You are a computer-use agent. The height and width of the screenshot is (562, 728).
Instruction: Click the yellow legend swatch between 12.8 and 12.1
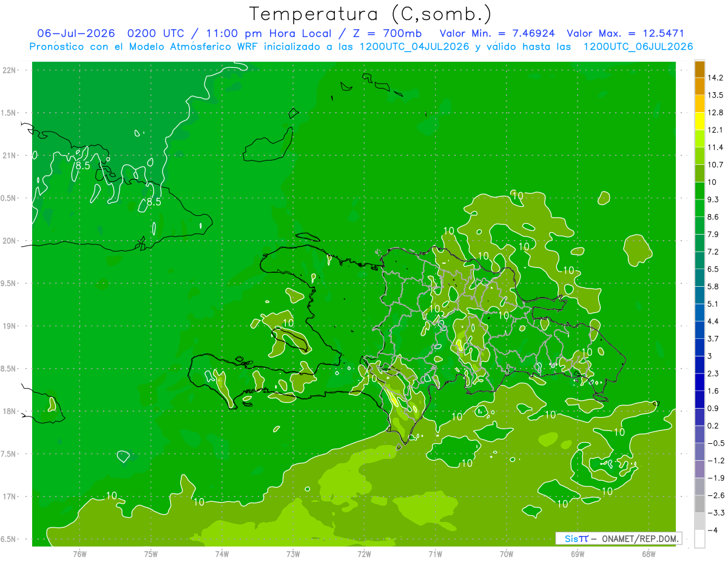[699, 121]
